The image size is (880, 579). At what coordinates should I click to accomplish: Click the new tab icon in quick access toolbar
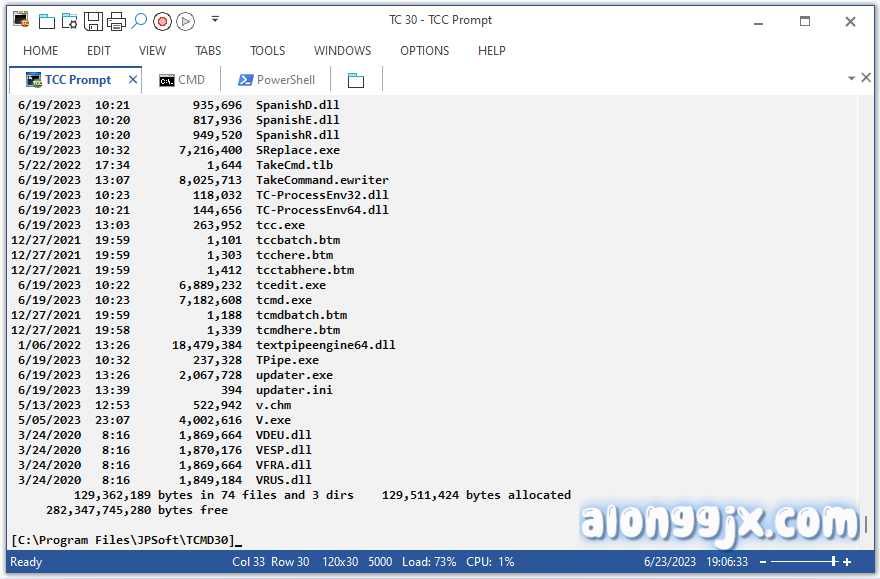tap(46, 20)
